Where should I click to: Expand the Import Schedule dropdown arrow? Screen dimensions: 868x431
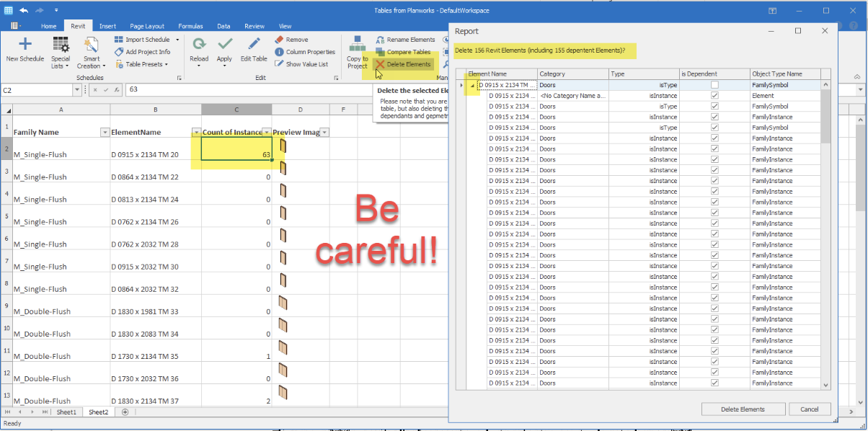click(x=177, y=40)
